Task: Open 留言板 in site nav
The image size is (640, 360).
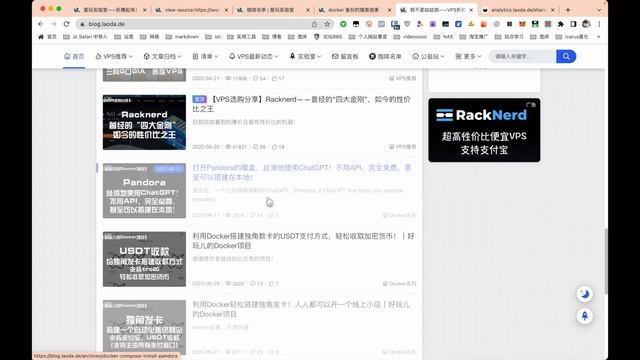Action: pyautogui.click(x=345, y=56)
